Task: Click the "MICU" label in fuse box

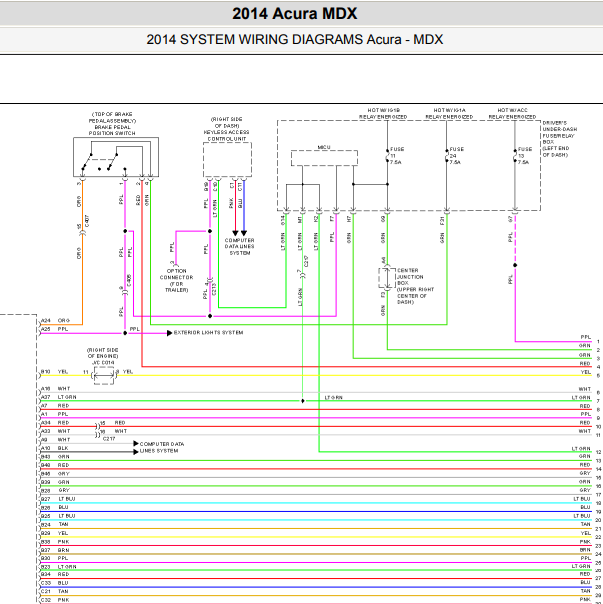Action: (324, 147)
